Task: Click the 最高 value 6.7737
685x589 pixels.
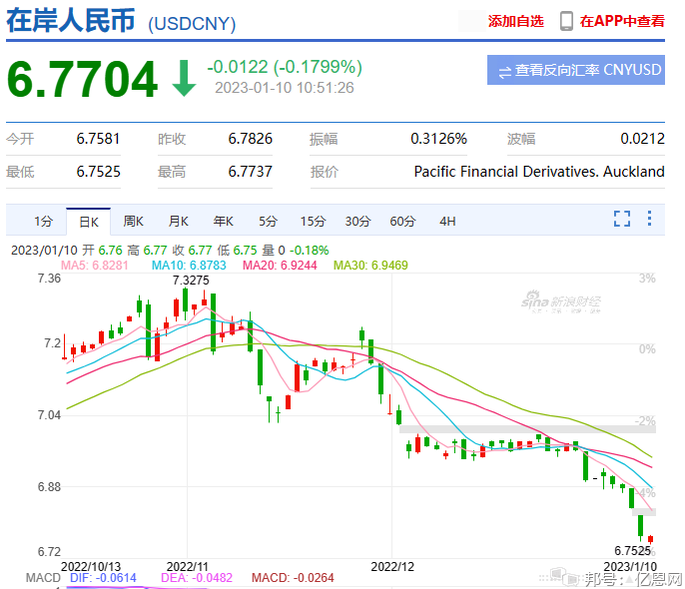Action: coord(250,172)
